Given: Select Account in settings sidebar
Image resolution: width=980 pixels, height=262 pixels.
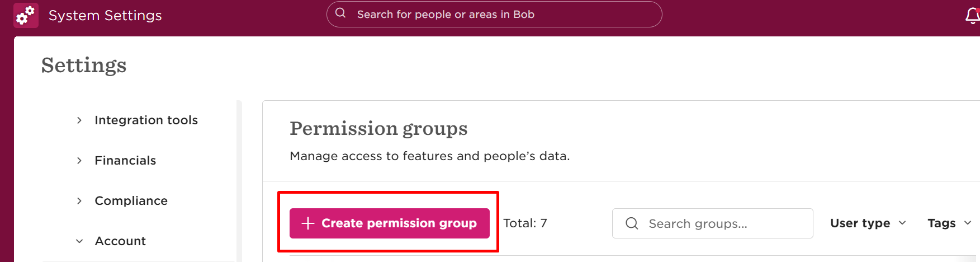Looking at the screenshot, I should point(120,241).
